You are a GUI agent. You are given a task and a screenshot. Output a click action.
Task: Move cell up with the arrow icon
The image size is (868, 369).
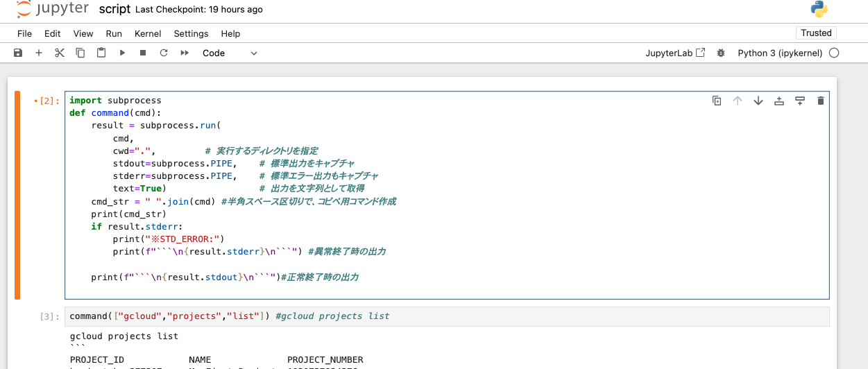pos(738,101)
